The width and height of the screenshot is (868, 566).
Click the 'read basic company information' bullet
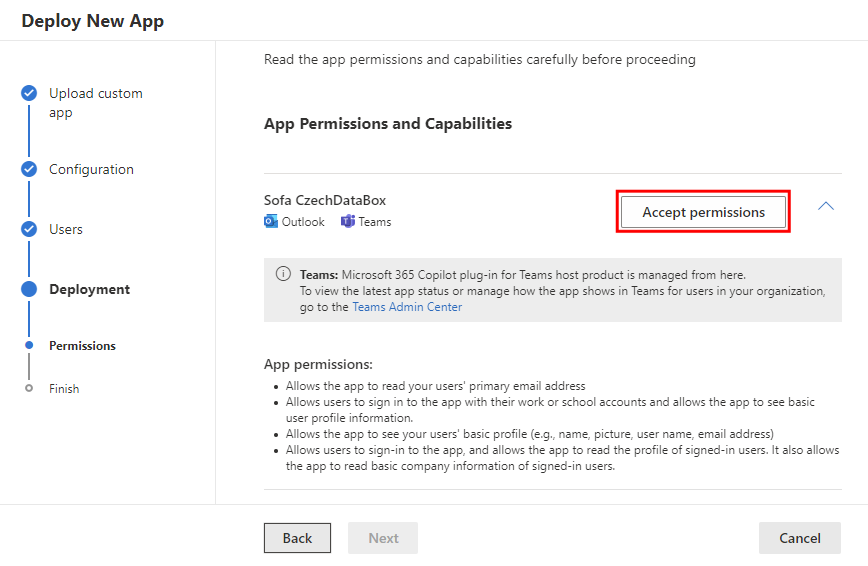click(562, 457)
